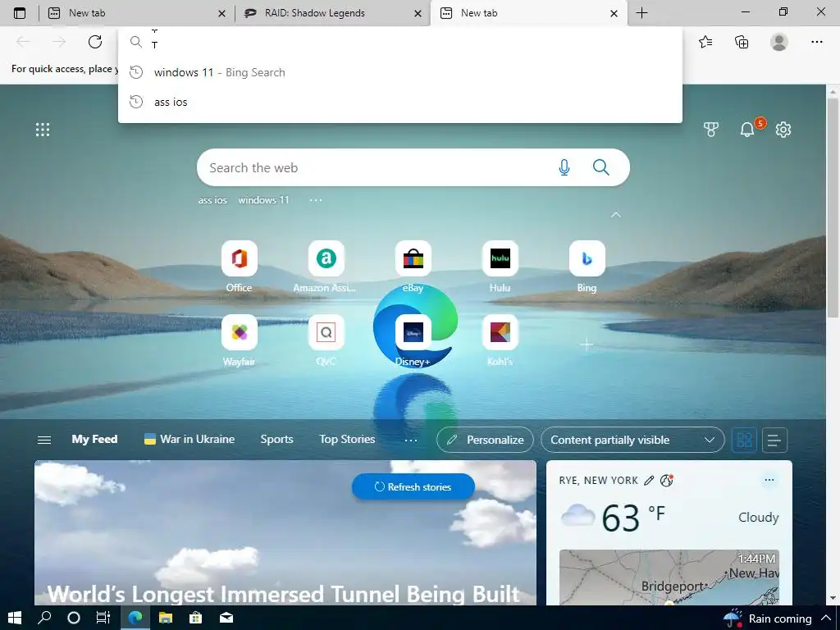Click ass ios recent search below search box
This screenshot has width=840, height=630.
(x=212, y=200)
